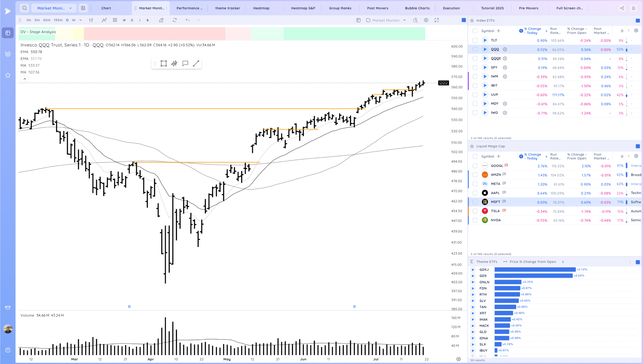Select the 65m timeframe button
This screenshot has width=643, height=364.
coord(47,20)
